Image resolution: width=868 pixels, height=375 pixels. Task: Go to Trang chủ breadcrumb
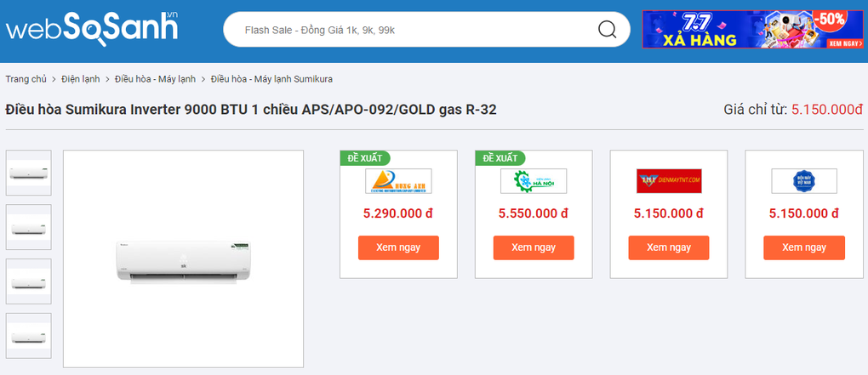click(x=26, y=79)
